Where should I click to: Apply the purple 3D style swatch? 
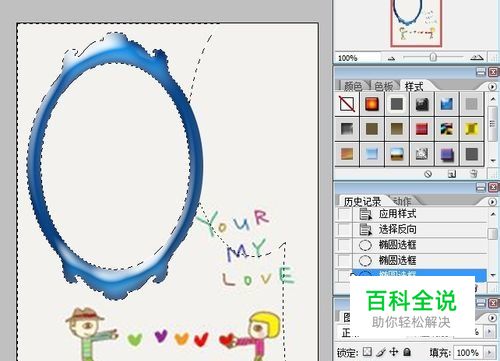[x=447, y=154]
